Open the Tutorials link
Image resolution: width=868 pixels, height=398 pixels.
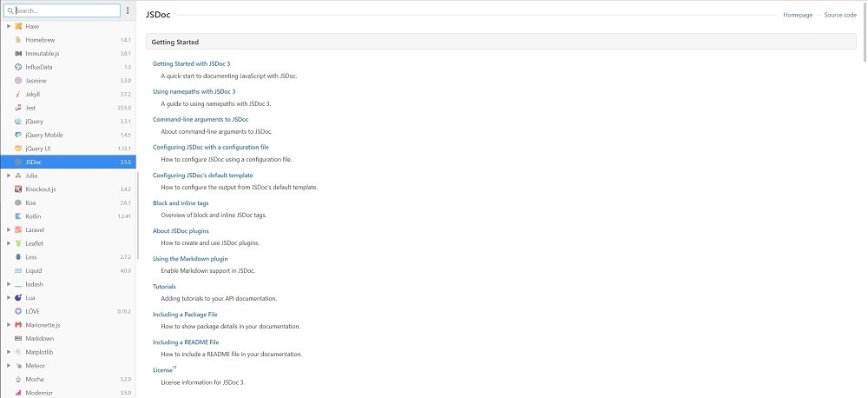(164, 287)
